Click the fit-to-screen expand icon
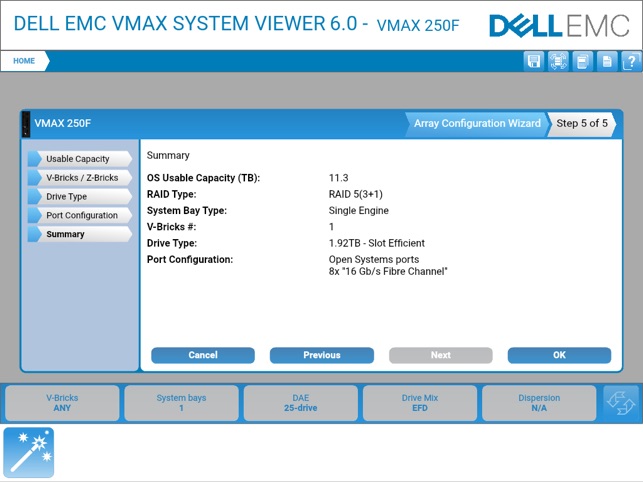 [558, 62]
